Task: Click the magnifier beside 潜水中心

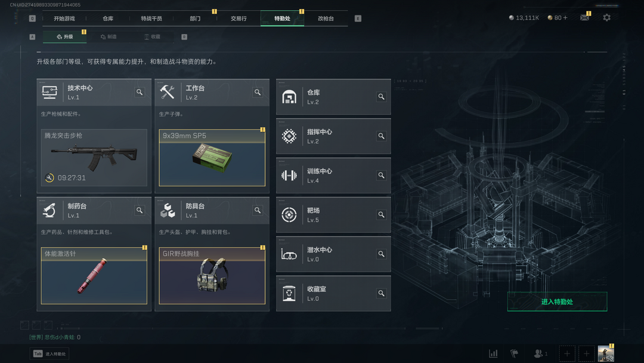Action: point(381,254)
